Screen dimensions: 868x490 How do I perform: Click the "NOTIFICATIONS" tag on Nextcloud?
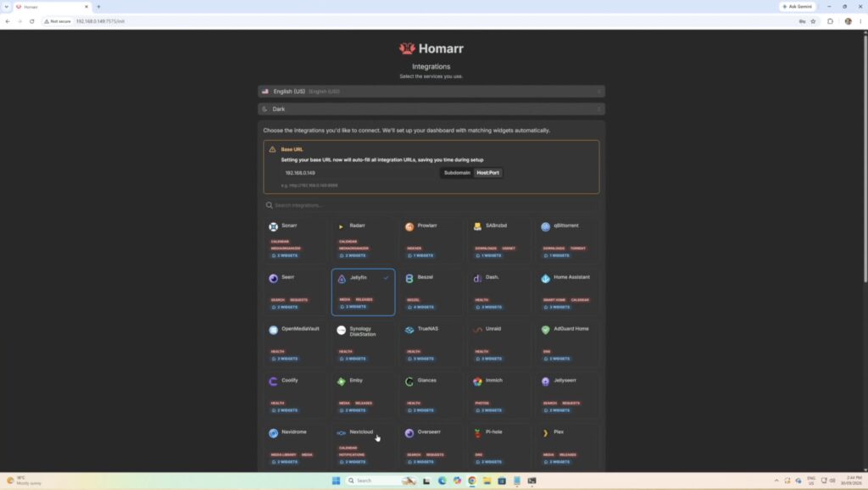tap(352, 454)
